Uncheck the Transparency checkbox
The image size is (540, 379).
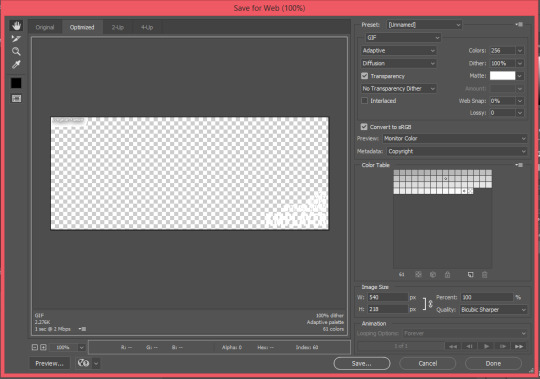click(364, 76)
